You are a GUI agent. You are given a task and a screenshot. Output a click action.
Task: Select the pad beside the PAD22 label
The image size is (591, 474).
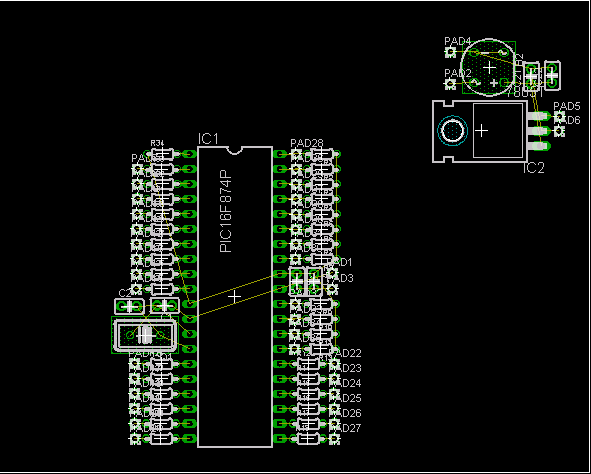coord(334,364)
